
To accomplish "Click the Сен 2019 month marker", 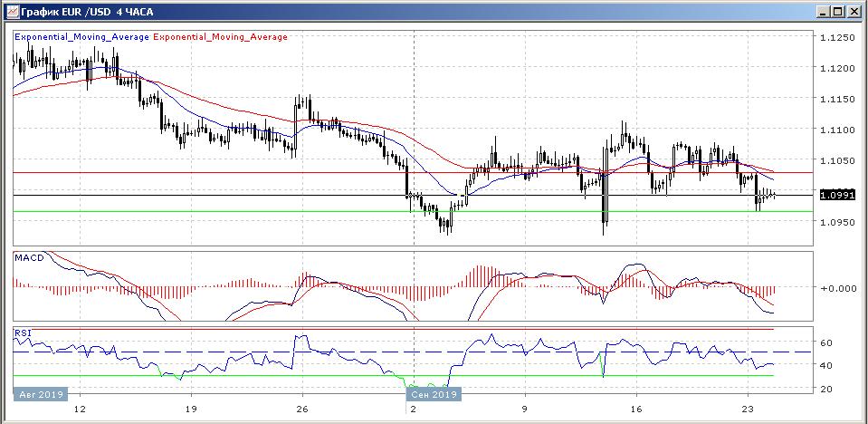I will [432, 395].
